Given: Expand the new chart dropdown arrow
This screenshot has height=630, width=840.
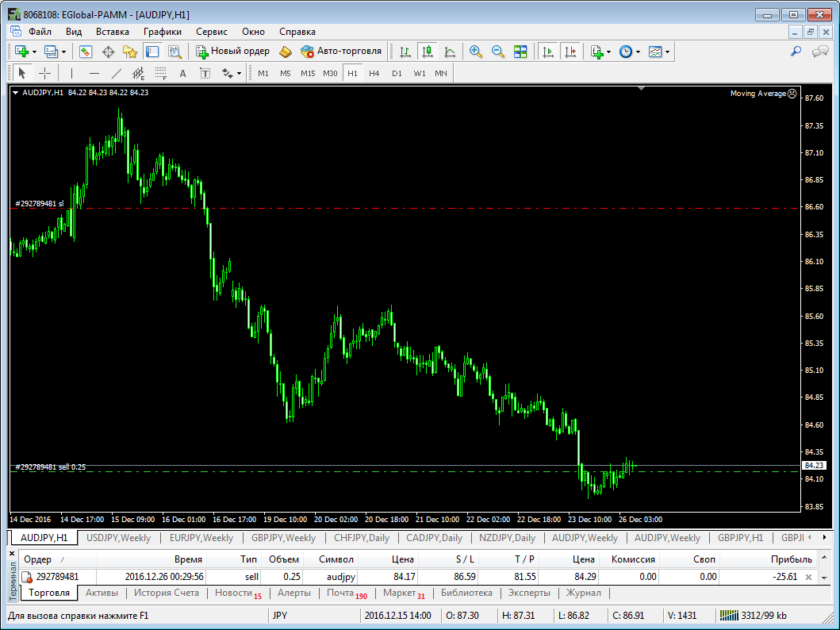Looking at the screenshot, I should pos(34,52).
